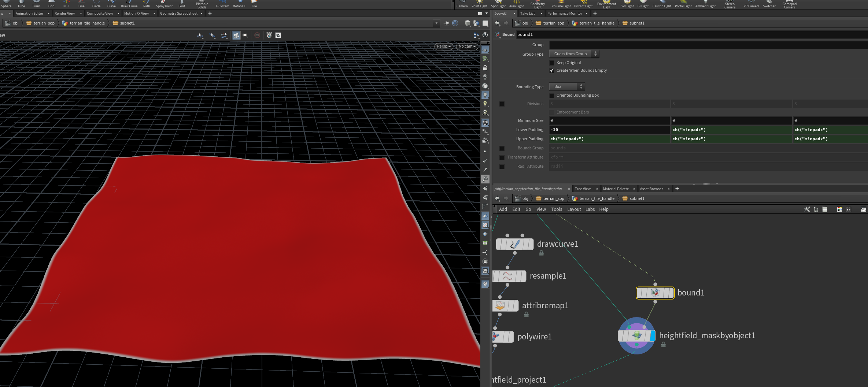Click the Lower Padding X input field

609,130
